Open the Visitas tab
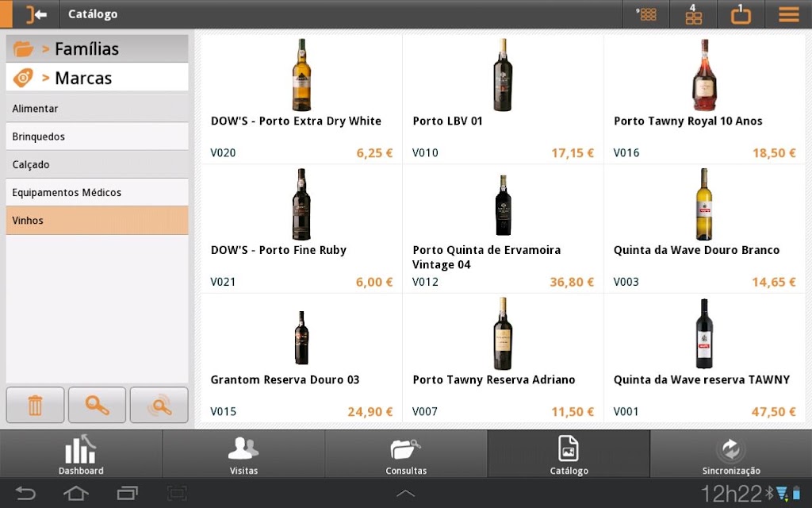This screenshot has height=508, width=812. tap(243, 453)
